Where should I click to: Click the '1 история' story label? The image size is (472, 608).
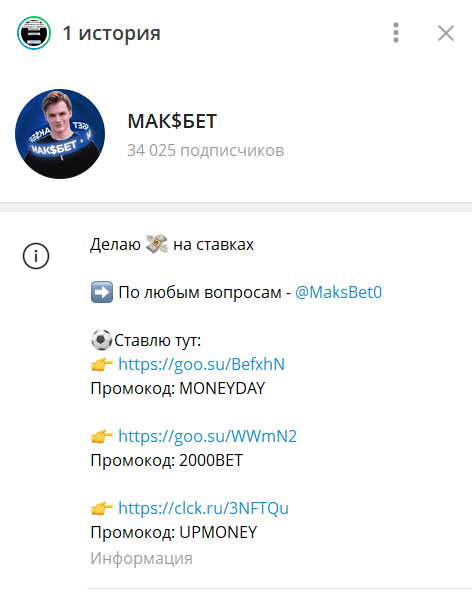click(112, 33)
